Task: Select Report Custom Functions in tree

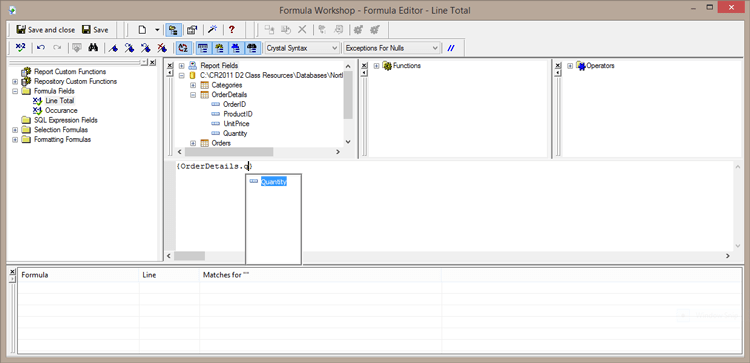Action: [70, 71]
